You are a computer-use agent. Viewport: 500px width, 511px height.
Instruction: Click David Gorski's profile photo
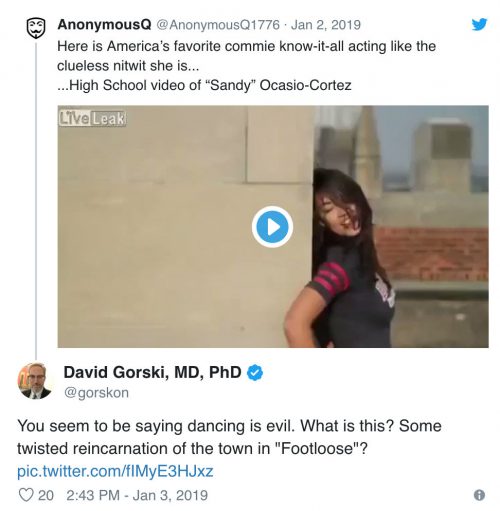click(36, 381)
